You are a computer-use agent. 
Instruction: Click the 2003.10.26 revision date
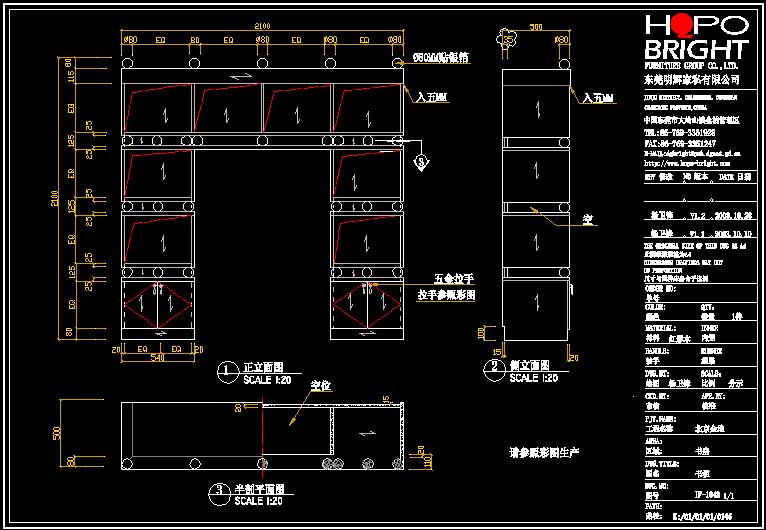(733, 215)
